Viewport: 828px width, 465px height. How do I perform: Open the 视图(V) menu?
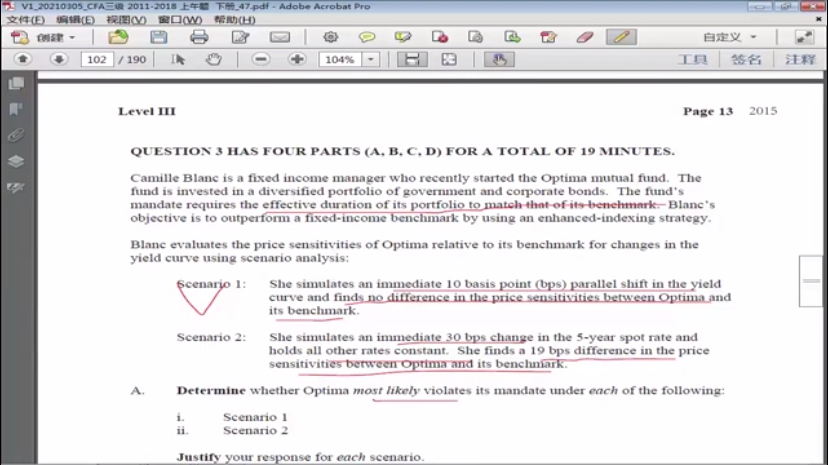click(126, 20)
